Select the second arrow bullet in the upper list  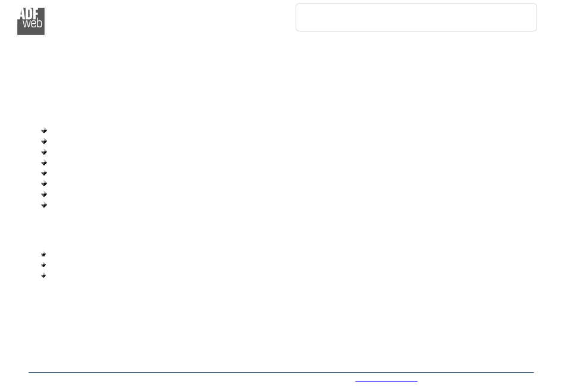pos(44,141)
